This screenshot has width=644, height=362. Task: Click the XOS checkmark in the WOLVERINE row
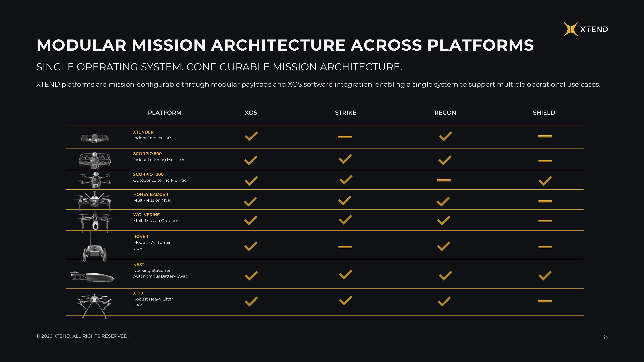point(251,221)
